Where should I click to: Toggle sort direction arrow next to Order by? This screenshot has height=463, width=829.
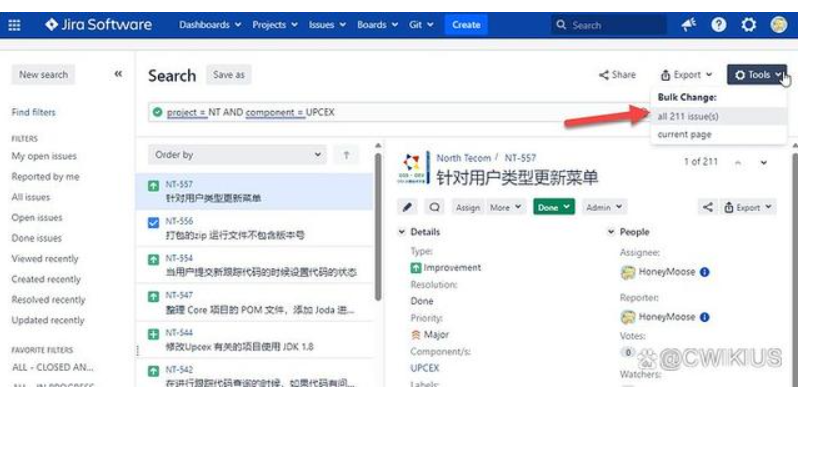click(x=346, y=155)
